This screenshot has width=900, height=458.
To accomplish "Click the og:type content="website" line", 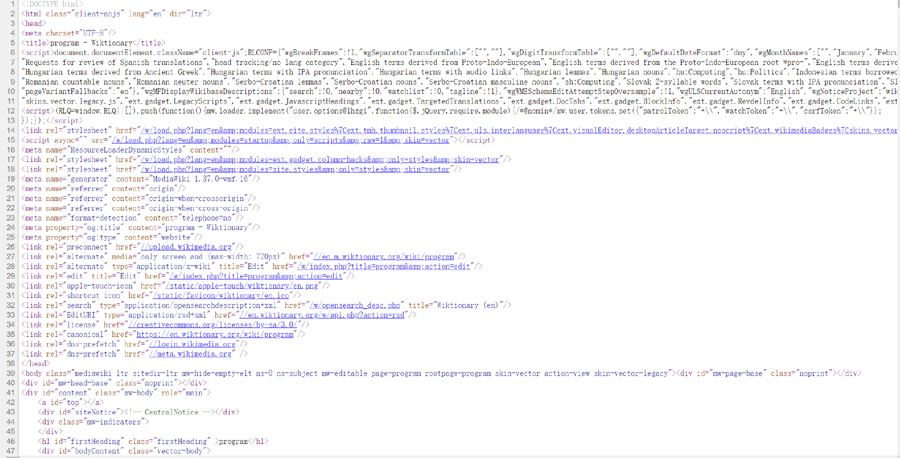I will click(x=111, y=237).
